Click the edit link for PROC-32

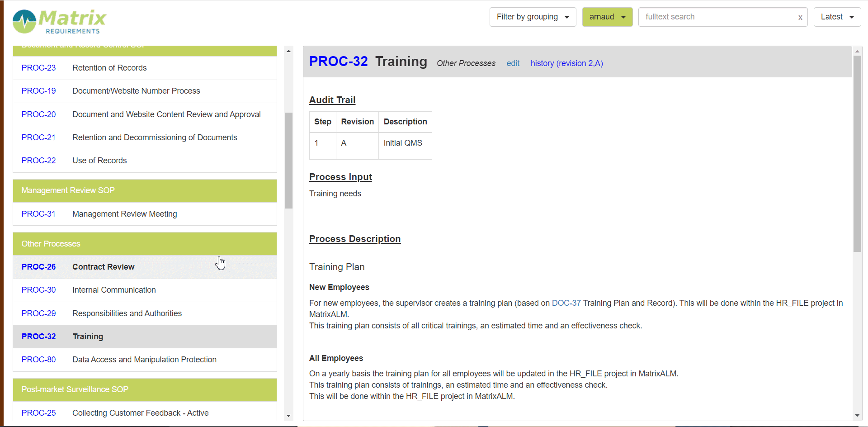pyautogui.click(x=513, y=63)
